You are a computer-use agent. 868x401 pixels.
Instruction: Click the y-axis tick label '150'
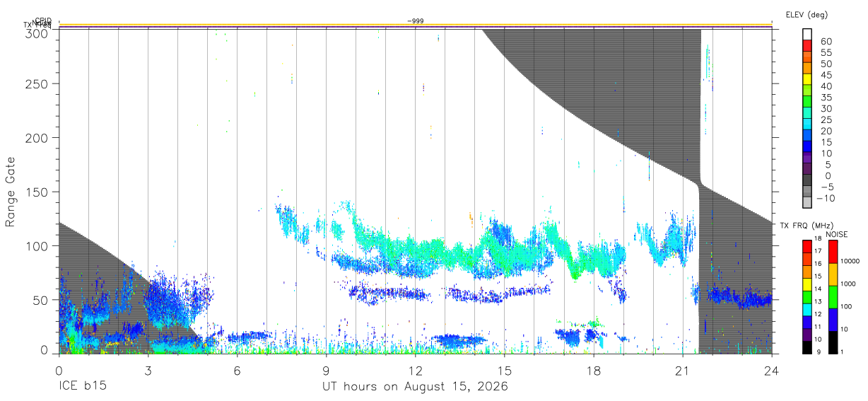38,192
